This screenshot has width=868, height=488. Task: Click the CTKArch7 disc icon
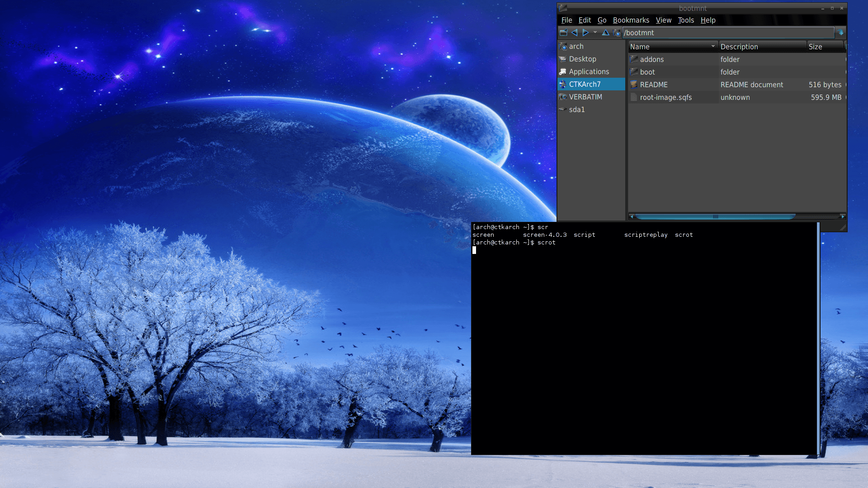coord(563,84)
